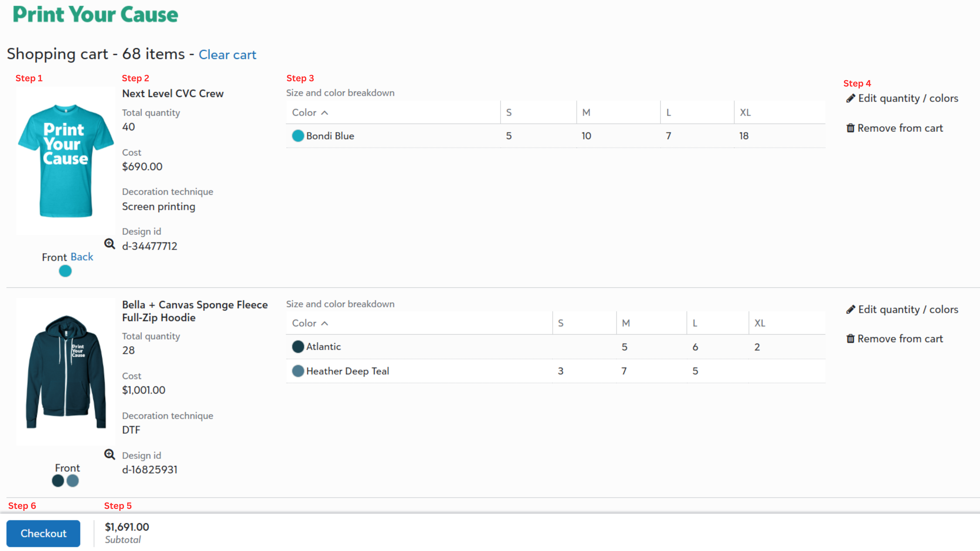The height and width of the screenshot is (551, 980).
Task: Click pencil icon for CVC Crew edit
Action: tap(851, 98)
